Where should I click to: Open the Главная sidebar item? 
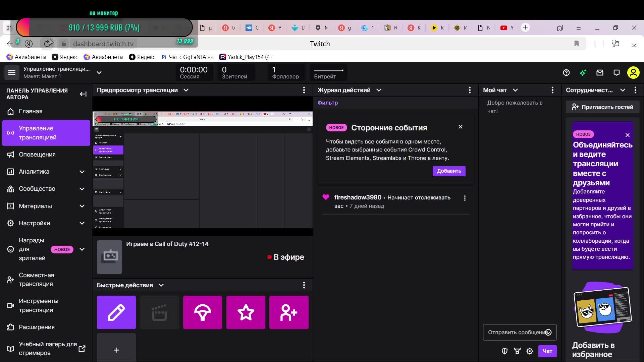30,111
